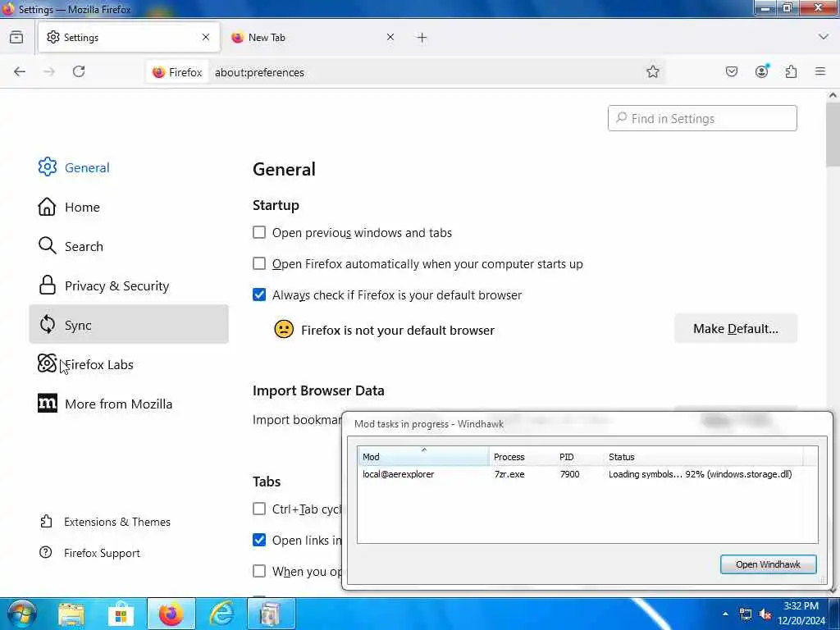
Task: Open the application hamburger menu
Action: pyautogui.click(x=820, y=72)
